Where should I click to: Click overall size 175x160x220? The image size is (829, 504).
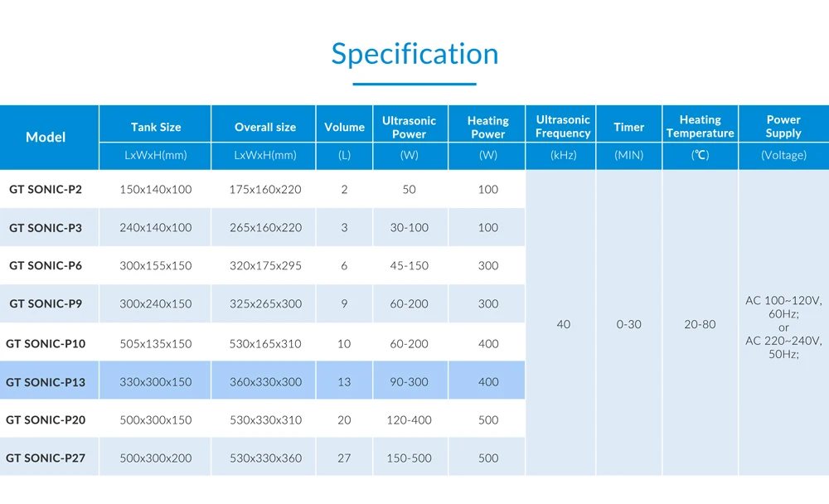coord(265,189)
